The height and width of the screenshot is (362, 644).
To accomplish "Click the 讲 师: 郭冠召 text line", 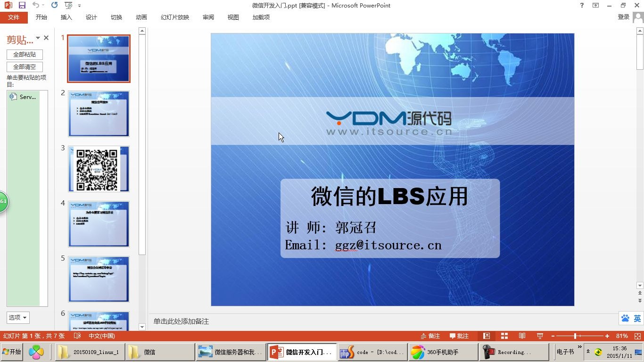I will tap(331, 228).
